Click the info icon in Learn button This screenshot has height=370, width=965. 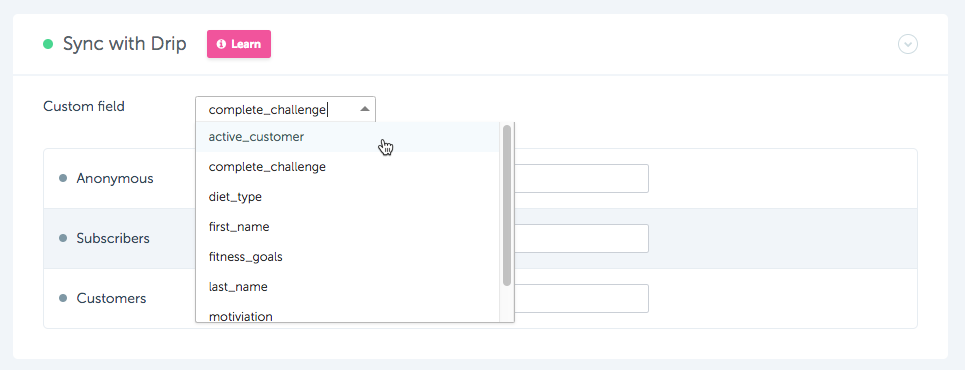click(222, 44)
